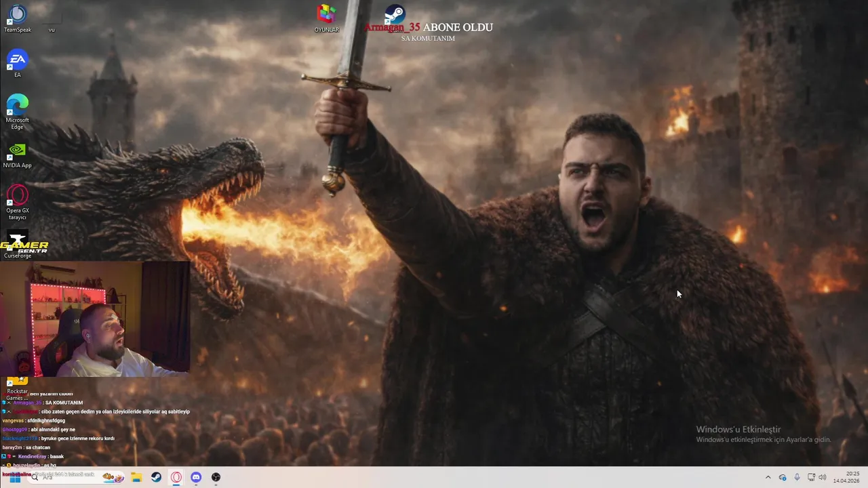Click chat message 'abi alnındaki şey ne'
The height and width of the screenshot is (488, 868).
(53, 429)
